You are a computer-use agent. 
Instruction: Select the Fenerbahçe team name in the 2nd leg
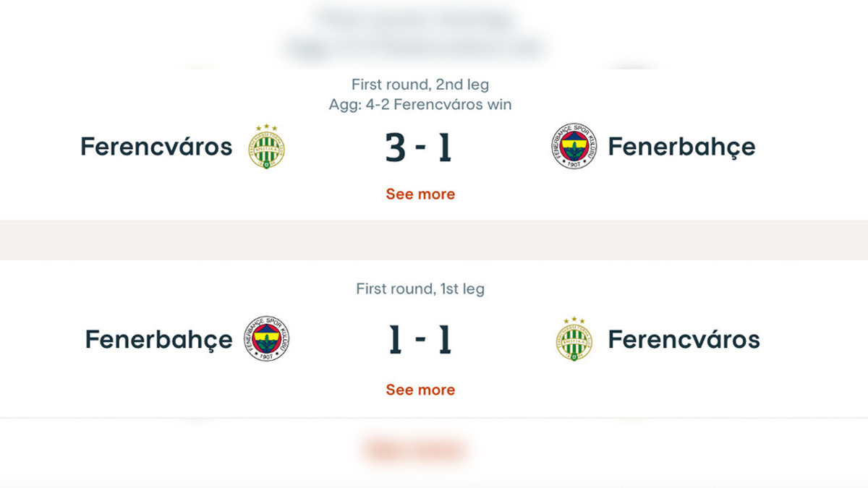click(x=681, y=147)
